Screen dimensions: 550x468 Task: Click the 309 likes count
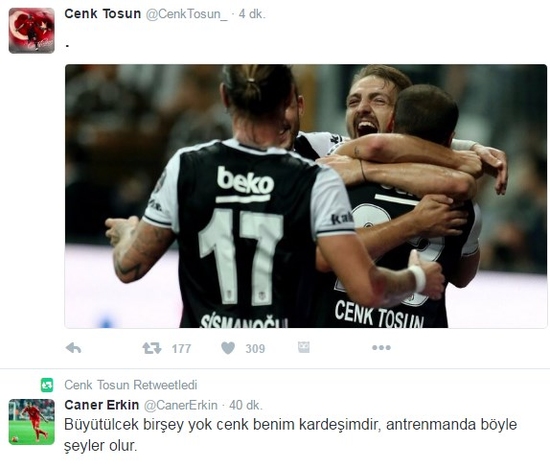[x=255, y=348]
